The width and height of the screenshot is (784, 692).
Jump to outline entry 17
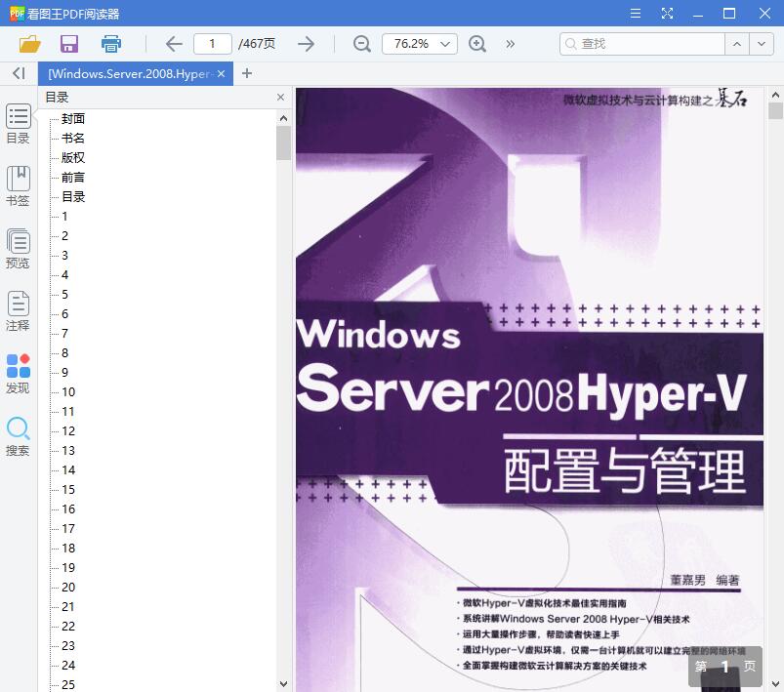click(68, 528)
